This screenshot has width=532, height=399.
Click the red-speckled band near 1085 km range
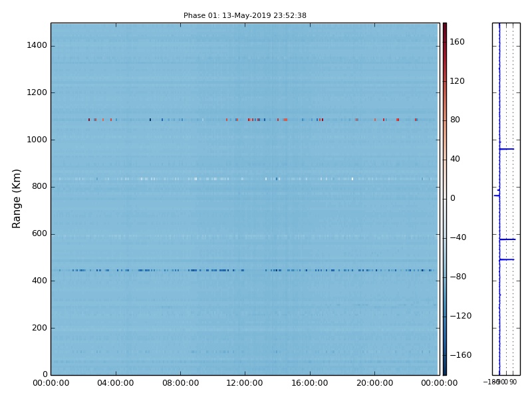click(x=245, y=120)
